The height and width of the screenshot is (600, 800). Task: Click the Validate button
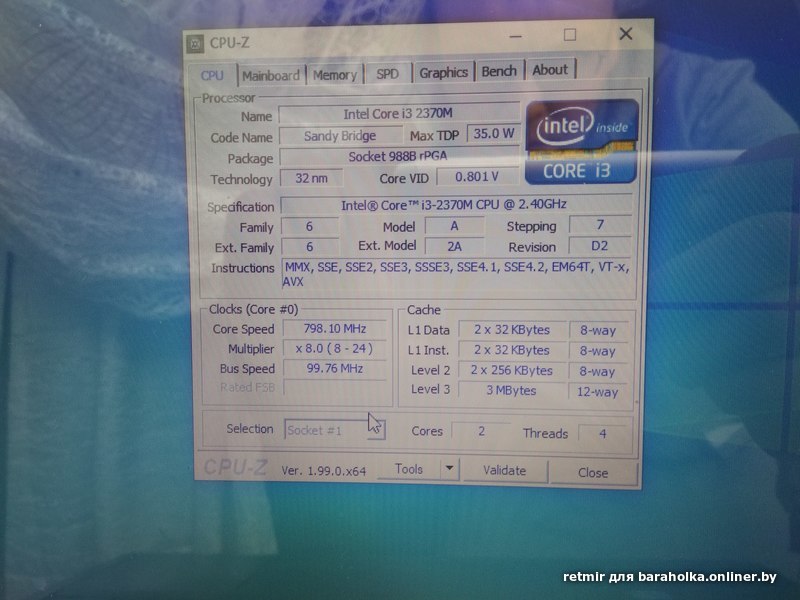point(505,470)
